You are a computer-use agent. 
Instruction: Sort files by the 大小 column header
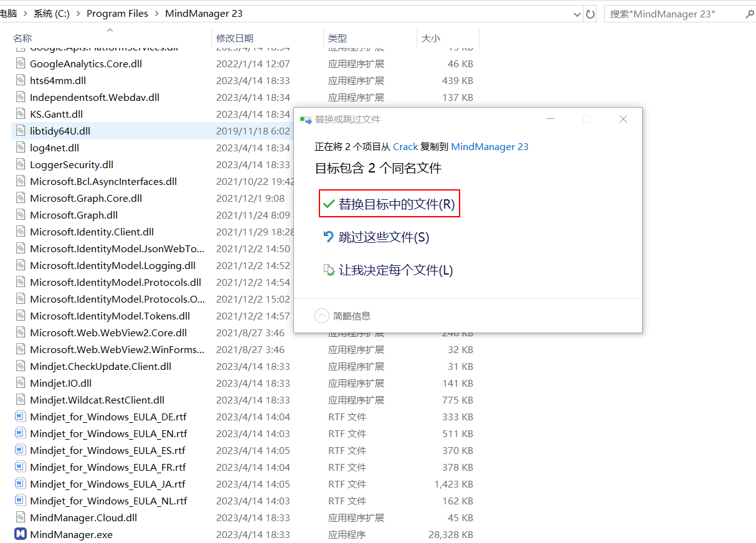click(x=430, y=39)
